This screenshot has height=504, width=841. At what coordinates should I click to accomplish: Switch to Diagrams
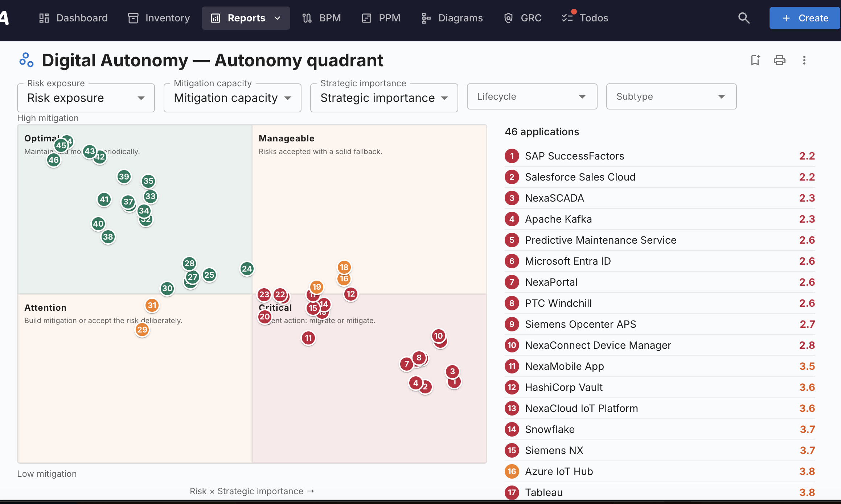452,18
